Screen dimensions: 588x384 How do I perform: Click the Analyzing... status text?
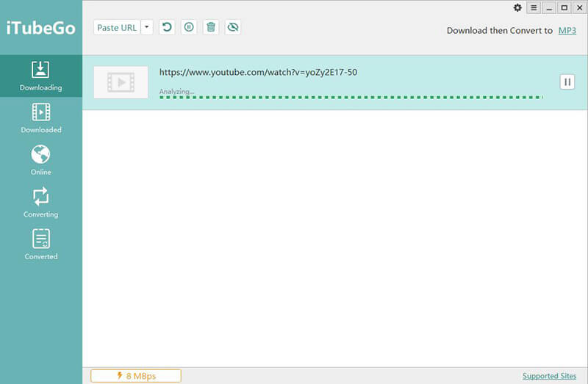click(x=176, y=91)
